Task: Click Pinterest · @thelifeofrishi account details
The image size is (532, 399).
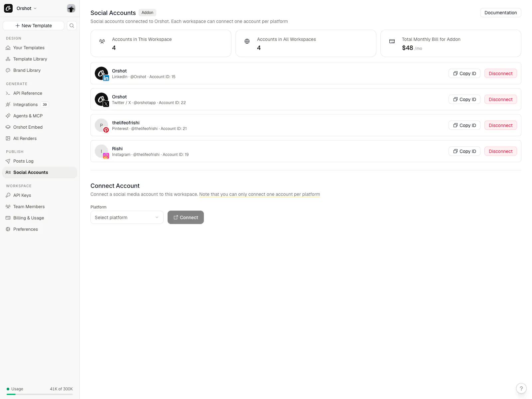Action: (149, 129)
